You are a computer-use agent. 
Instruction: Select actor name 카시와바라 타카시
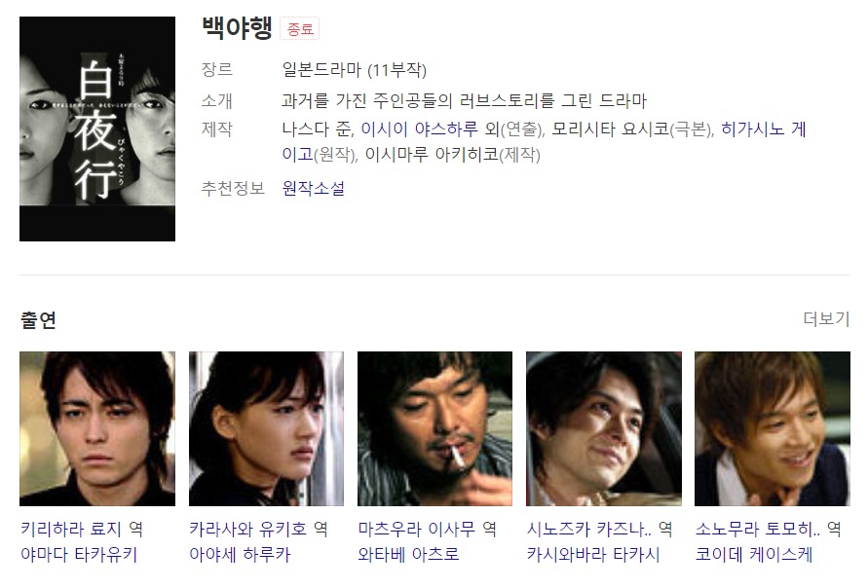coord(593,554)
